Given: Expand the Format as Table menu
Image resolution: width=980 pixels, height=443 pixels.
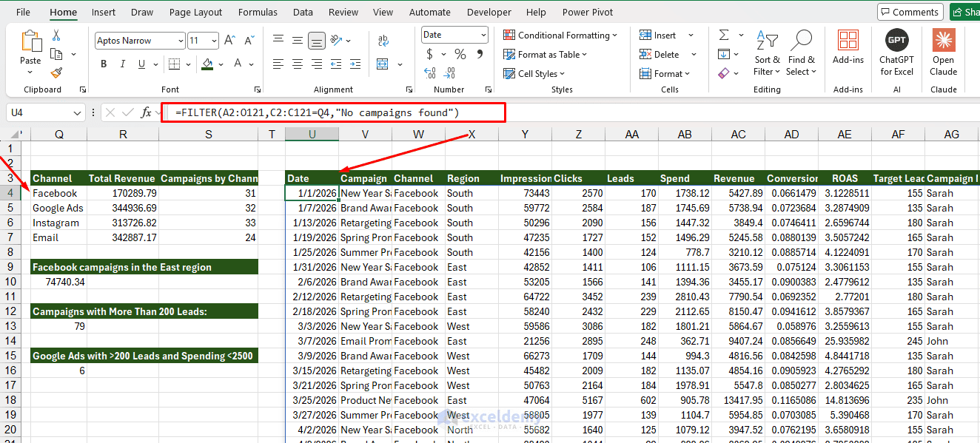Looking at the screenshot, I should (x=545, y=54).
